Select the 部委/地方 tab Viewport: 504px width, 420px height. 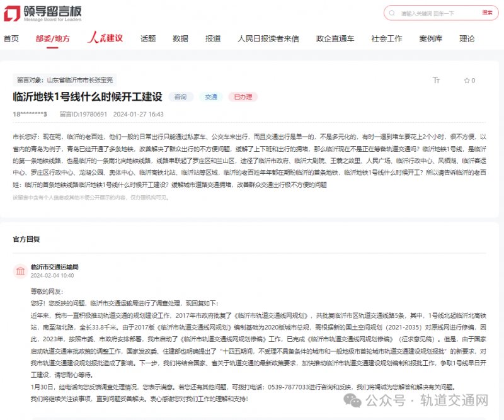pyautogui.click(x=53, y=38)
